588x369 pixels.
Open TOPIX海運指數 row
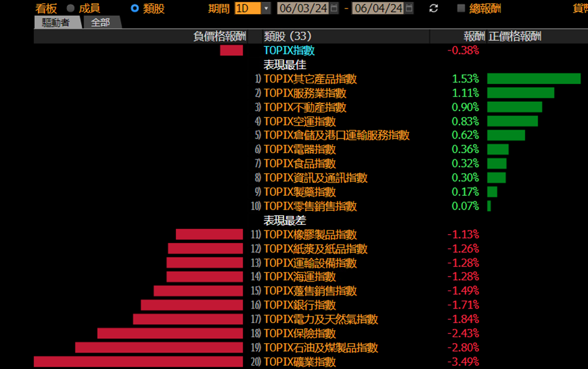[299, 277]
